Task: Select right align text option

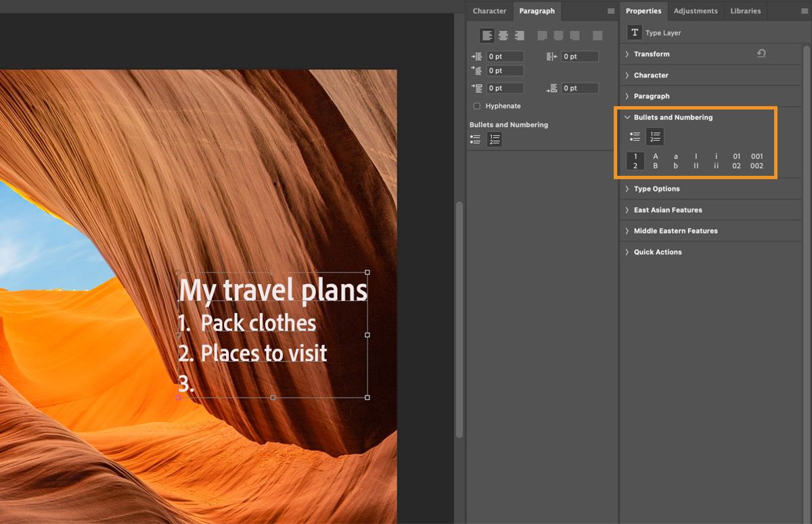Action: (x=519, y=35)
